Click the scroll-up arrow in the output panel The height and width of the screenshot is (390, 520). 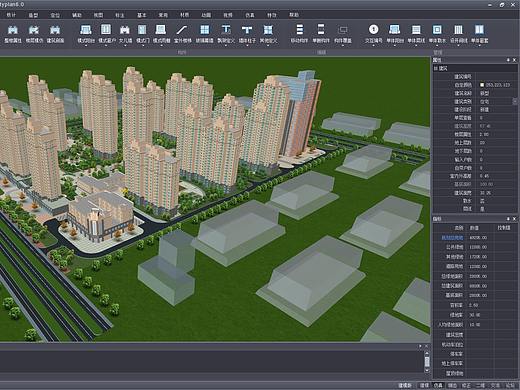click(x=427, y=353)
